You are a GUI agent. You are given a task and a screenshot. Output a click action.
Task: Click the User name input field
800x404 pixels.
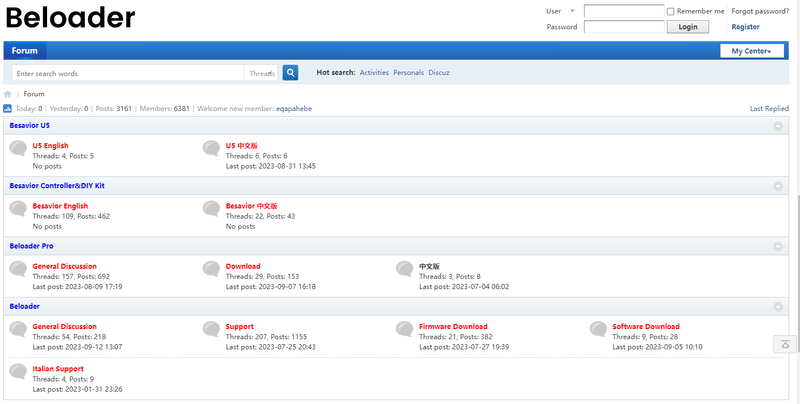click(x=624, y=11)
